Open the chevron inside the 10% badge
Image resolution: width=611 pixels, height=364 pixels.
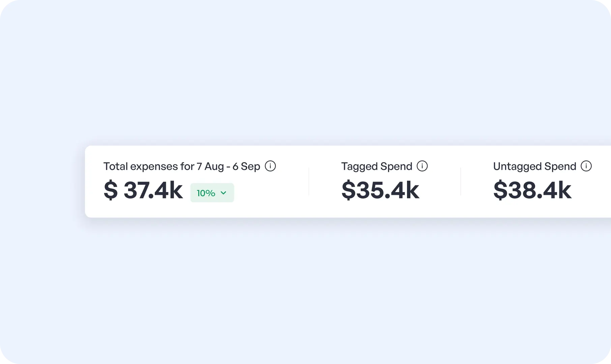point(223,193)
